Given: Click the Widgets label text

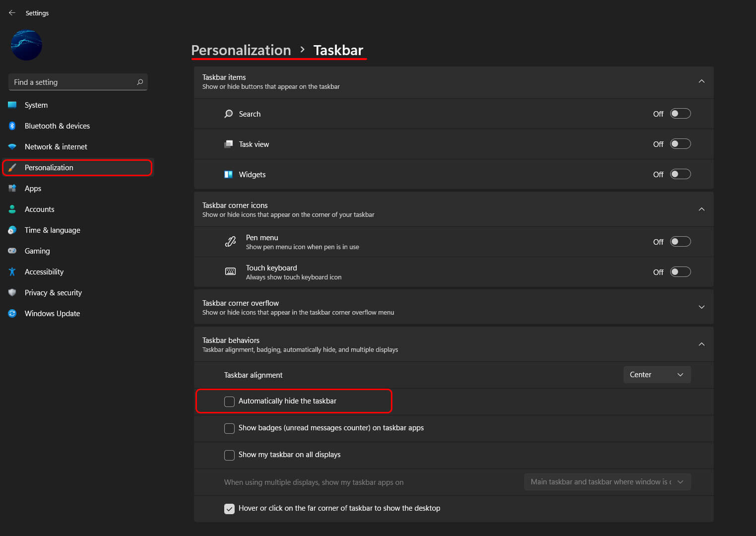Looking at the screenshot, I should click(x=252, y=175).
